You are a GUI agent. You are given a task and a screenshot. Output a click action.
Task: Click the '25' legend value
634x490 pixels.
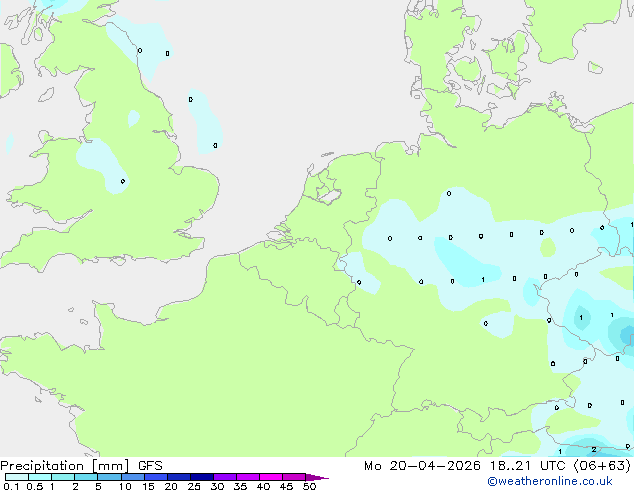pyautogui.click(x=194, y=486)
